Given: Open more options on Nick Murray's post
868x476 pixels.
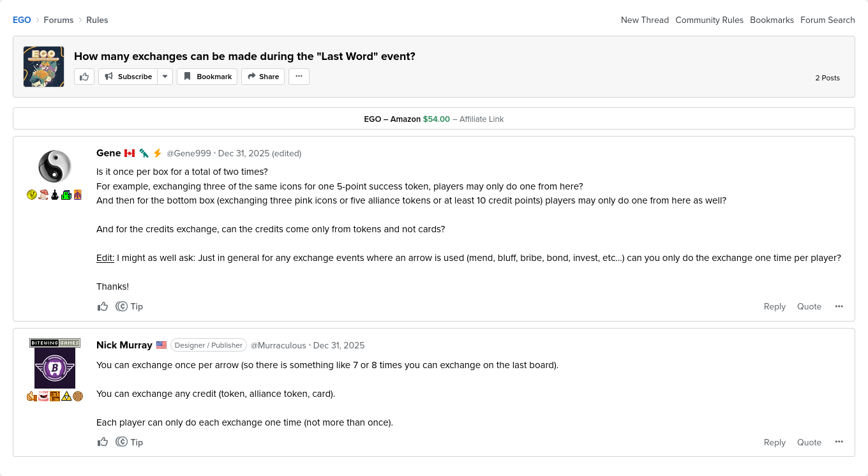Looking at the screenshot, I should pyautogui.click(x=839, y=442).
